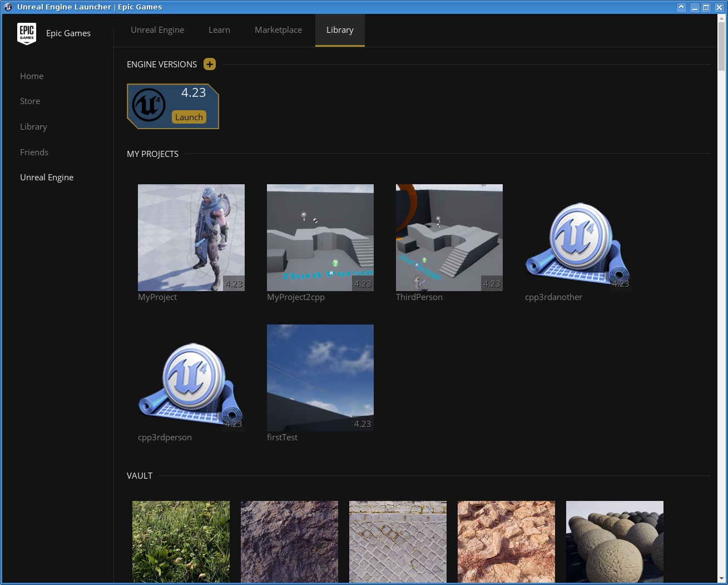
Task: Click the VAULT heading
Action: tap(140, 476)
